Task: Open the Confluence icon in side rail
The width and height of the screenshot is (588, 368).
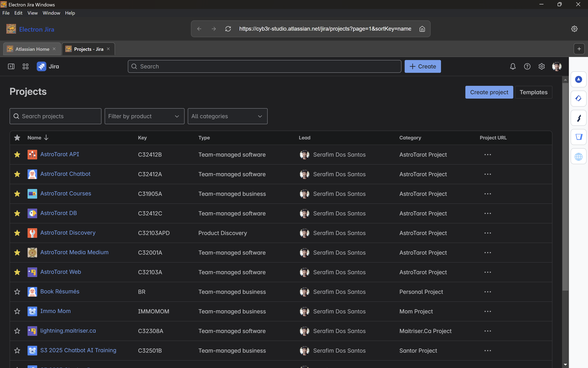Action: coord(579,118)
